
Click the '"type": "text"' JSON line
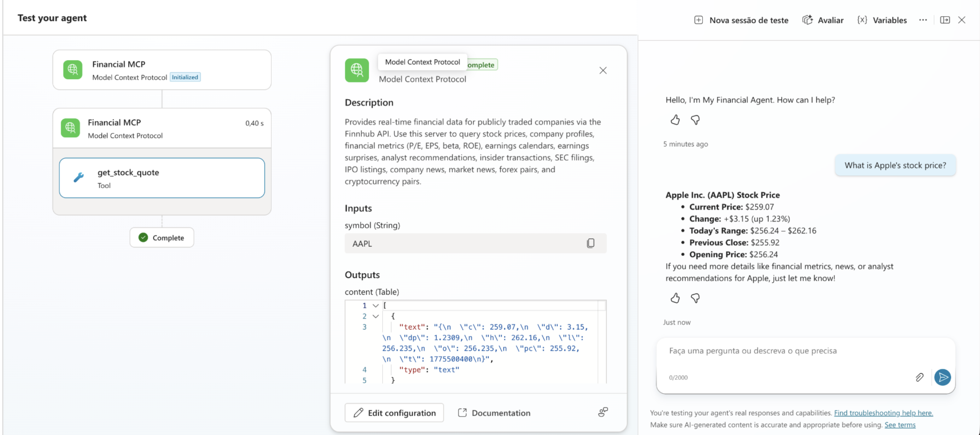pos(429,370)
